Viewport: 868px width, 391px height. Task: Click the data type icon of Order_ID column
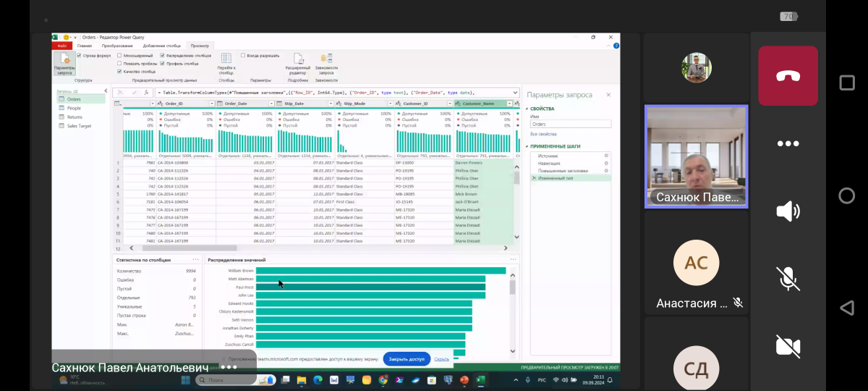point(161,104)
